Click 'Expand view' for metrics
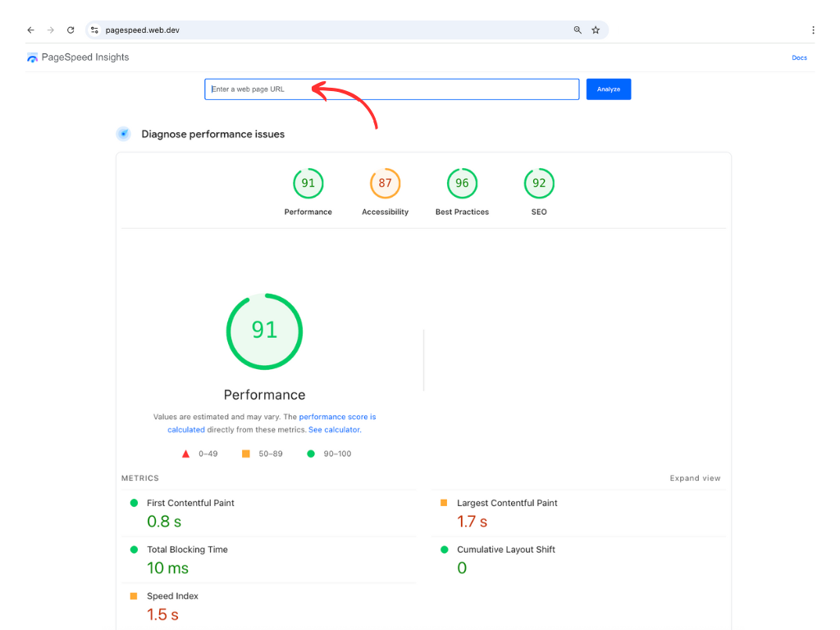The image size is (840, 630). click(695, 478)
